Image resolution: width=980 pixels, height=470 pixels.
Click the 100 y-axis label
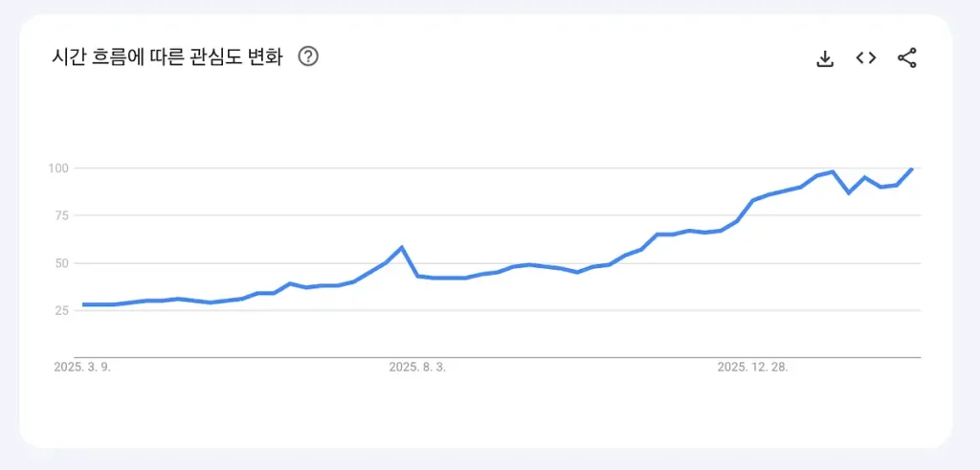click(x=59, y=168)
